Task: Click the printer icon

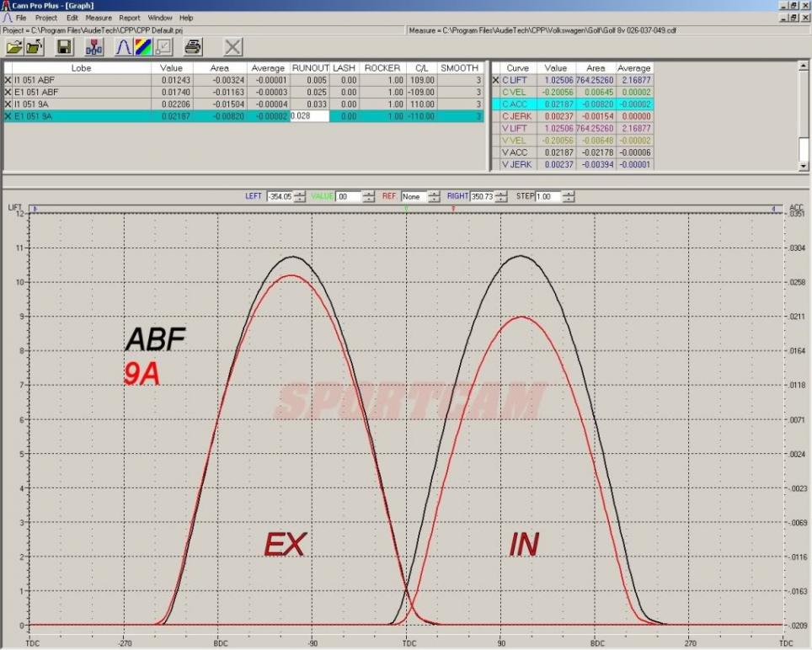Action: tap(193, 47)
